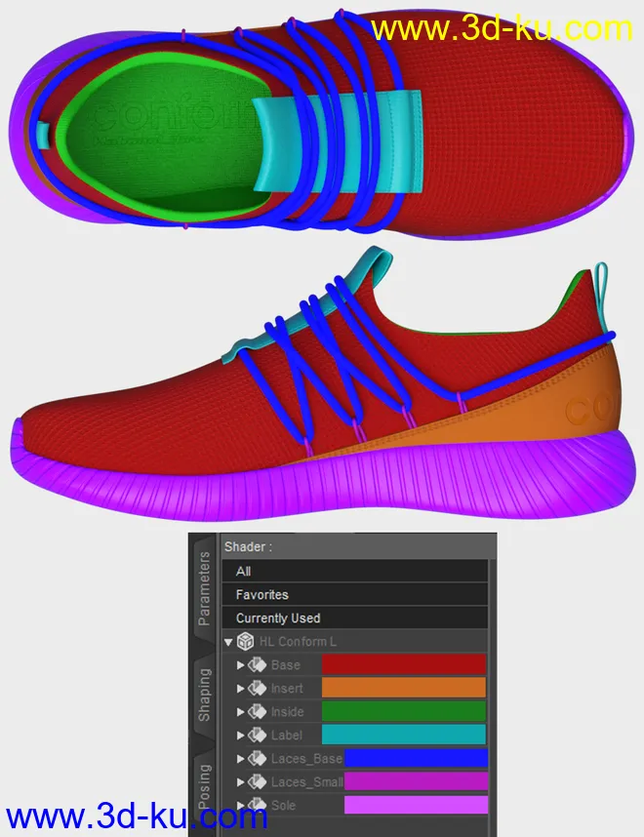644x837 pixels.
Task: Go to the Posing side tab
Action: click(204, 787)
